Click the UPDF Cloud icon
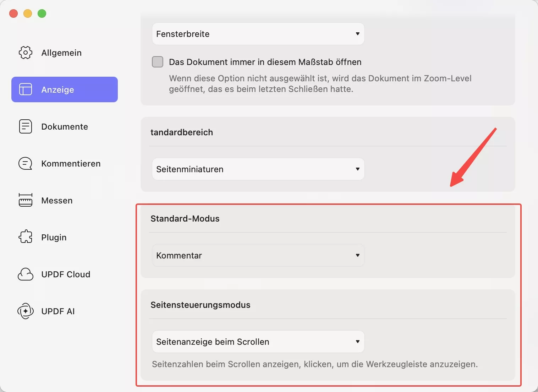This screenshot has height=392, width=538. [26, 274]
